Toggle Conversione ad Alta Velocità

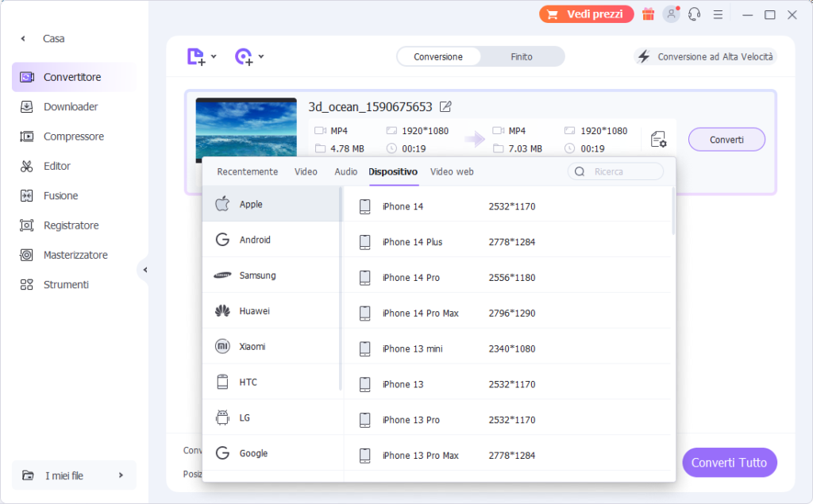point(705,56)
